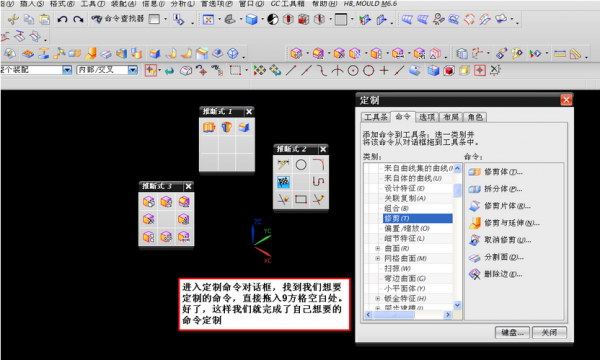Click the 修剪体 trim body command icon
This screenshot has height=360, width=600.
(474, 172)
